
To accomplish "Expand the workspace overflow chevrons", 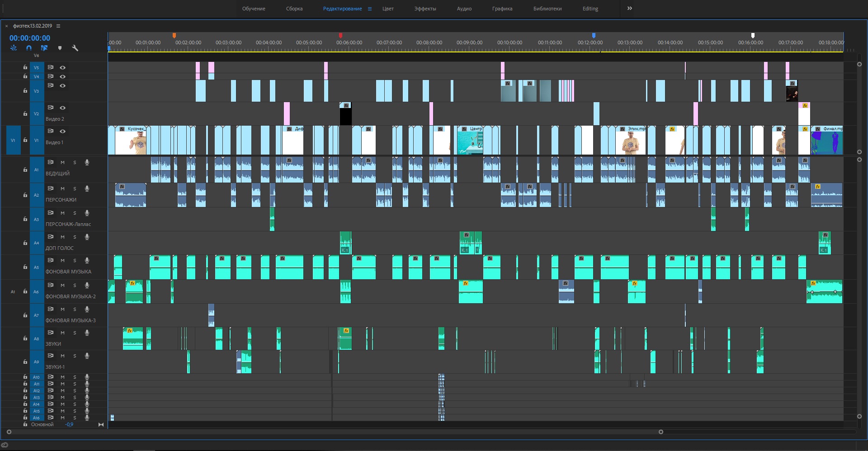I will point(629,8).
